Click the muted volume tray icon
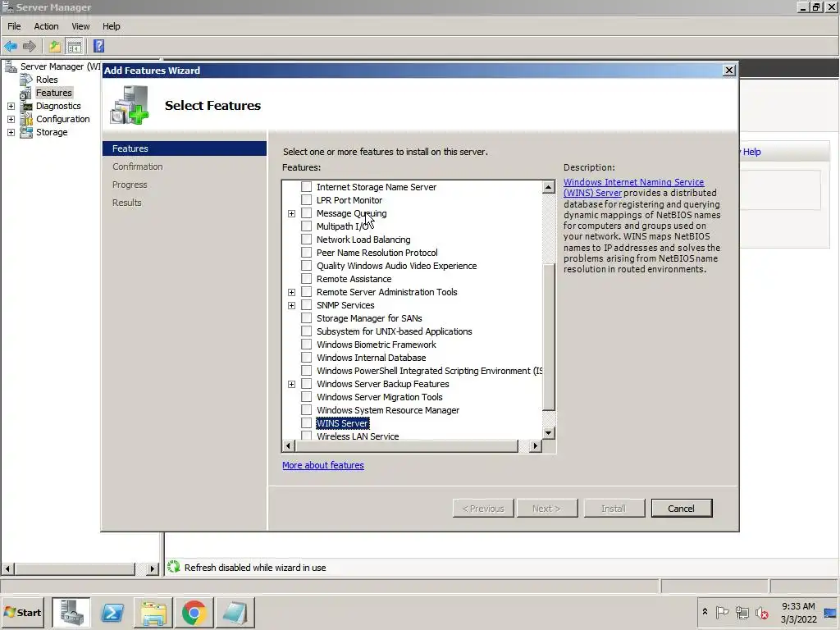840x630 pixels. tap(761, 613)
